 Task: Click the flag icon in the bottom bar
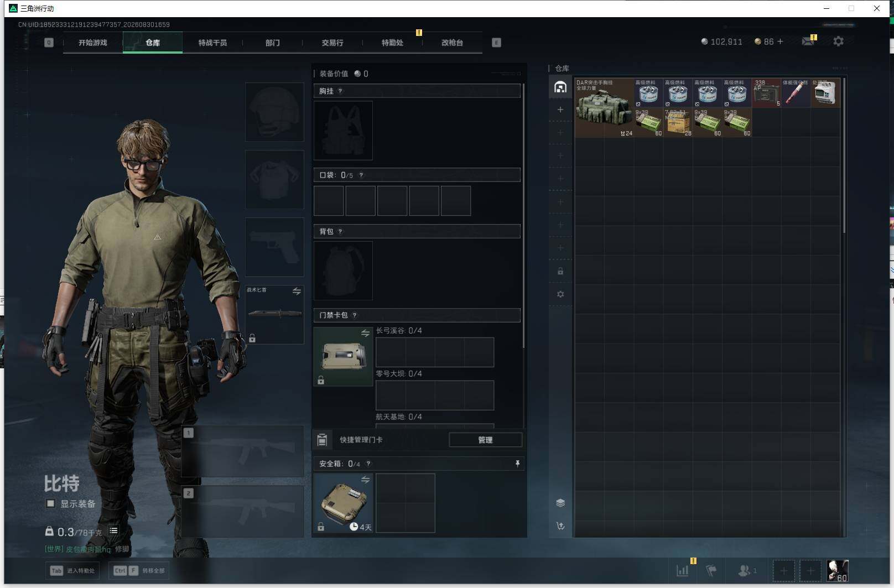[x=711, y=571]
